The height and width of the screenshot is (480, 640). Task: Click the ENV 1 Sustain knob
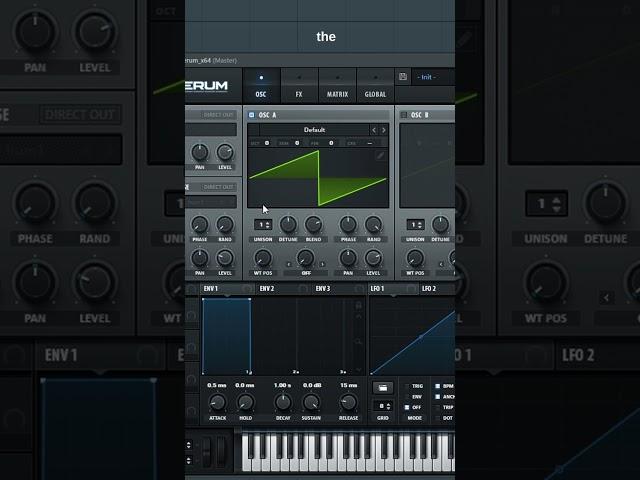coord(311,402)
